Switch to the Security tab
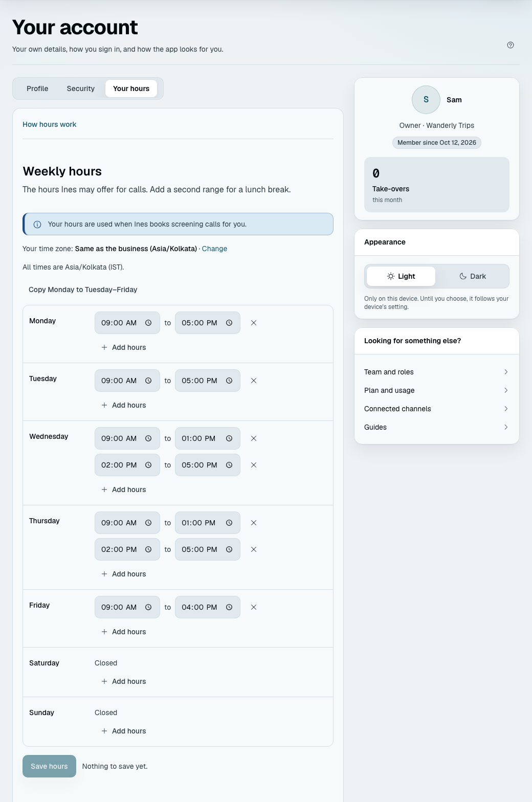532x802 pixels. (x=81, y=88)
